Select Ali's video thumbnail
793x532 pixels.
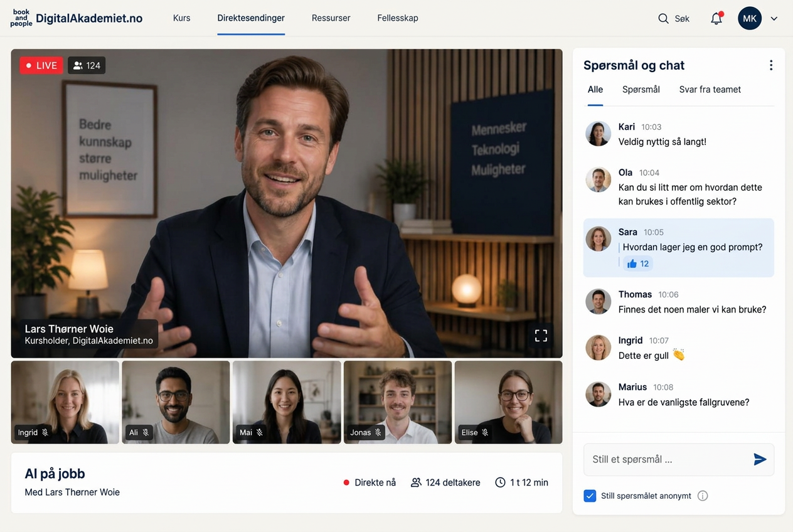click(x=176, y=402)
